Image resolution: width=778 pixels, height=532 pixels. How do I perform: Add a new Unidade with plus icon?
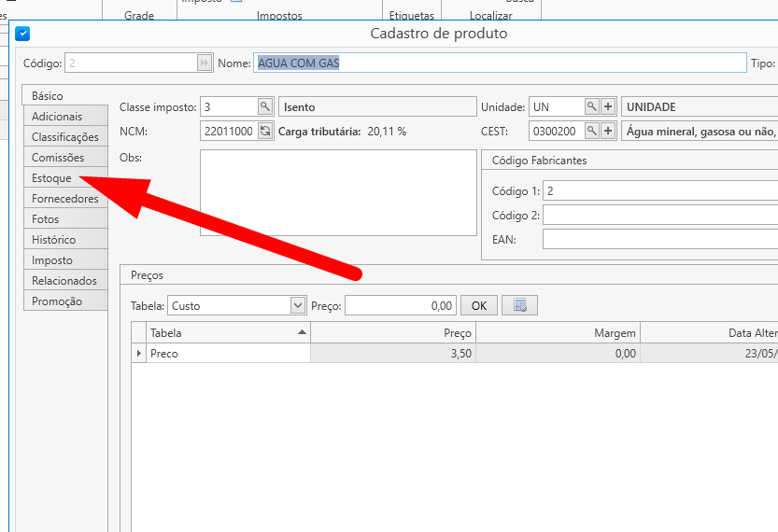608,107
